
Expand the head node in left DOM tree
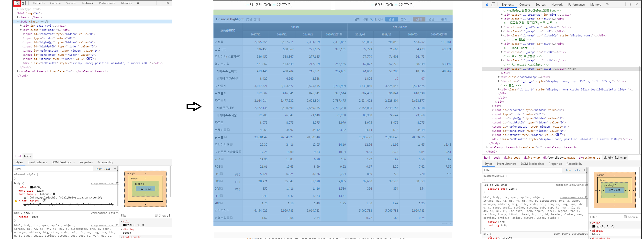click(18, 17)
